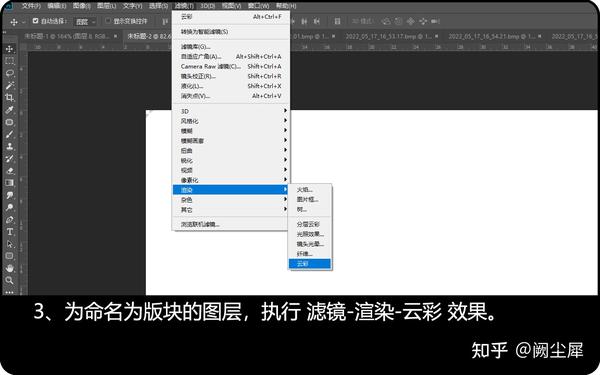Click Camera Raw 滤镜 menu item
Image resolution: width=600 pixels, height=375 pixels.
pyautogui.click(x=231, y=66)
